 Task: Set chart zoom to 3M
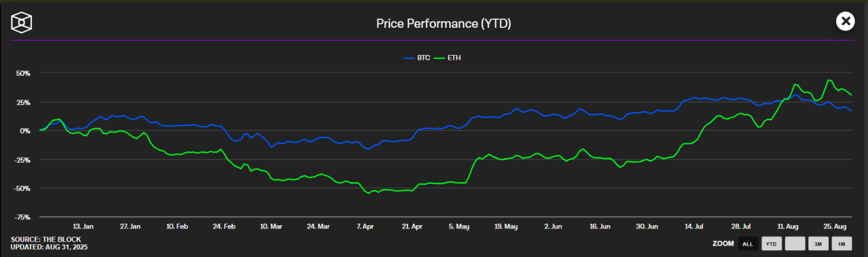pyautogui.click(x=818, y=243)
